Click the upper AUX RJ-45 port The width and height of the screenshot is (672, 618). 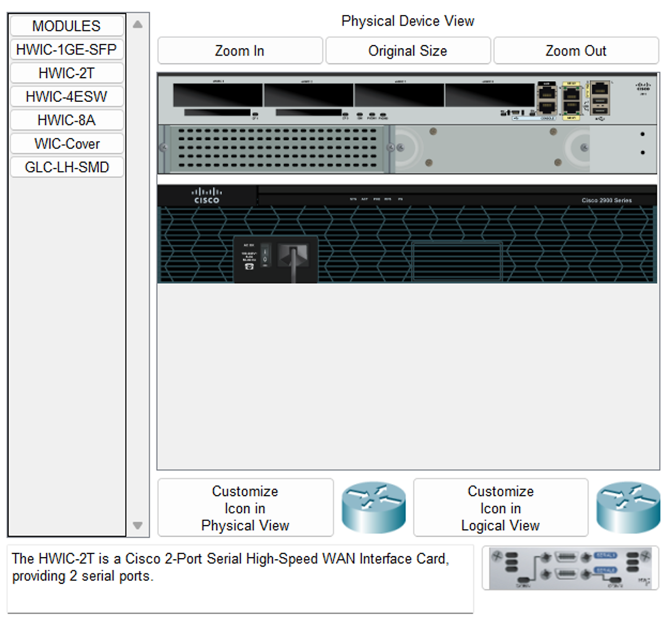[547, 93]
